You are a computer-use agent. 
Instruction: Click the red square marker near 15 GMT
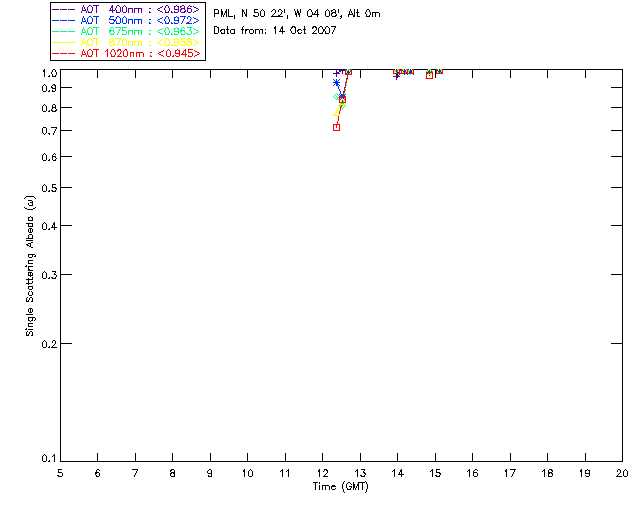(429, 75)
